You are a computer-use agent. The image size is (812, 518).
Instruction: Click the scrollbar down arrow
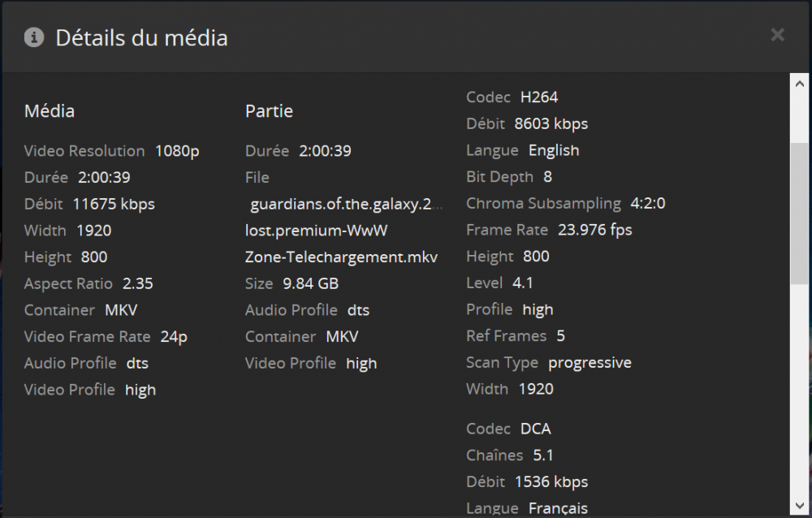(800, 507)
